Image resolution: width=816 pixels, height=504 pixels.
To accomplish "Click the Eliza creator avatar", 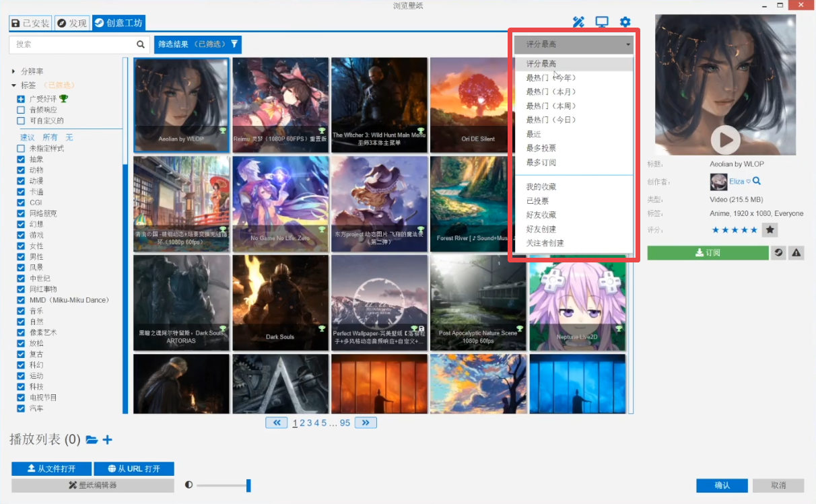I will coord(718,182).
